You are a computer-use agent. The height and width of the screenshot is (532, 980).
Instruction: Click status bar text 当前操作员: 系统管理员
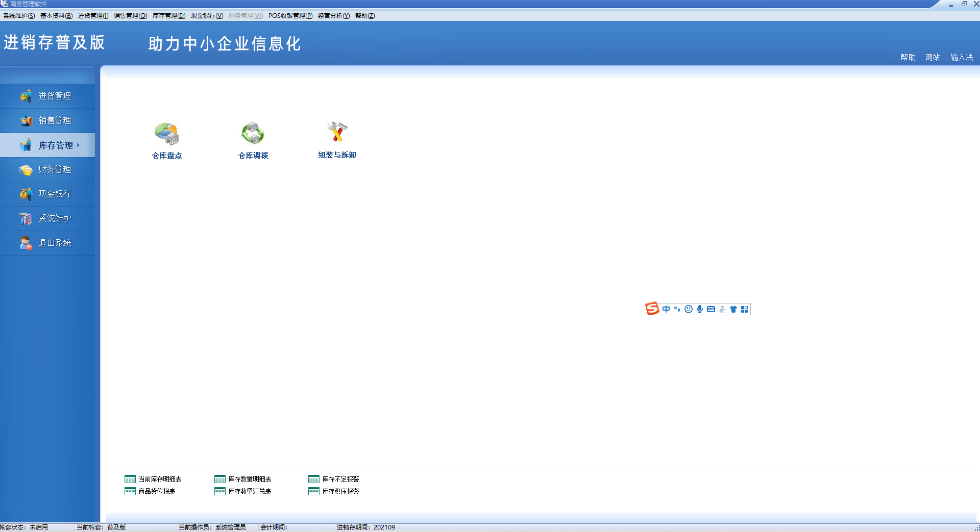[212, 527]
